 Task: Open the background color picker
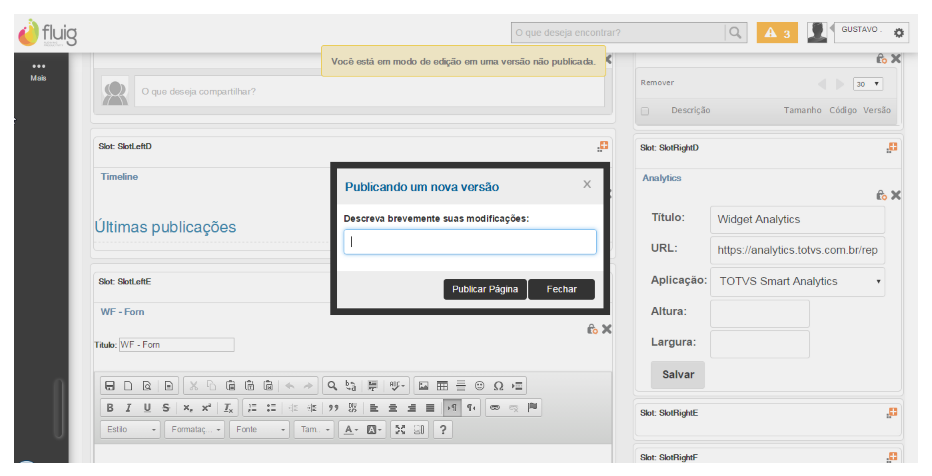374,430
